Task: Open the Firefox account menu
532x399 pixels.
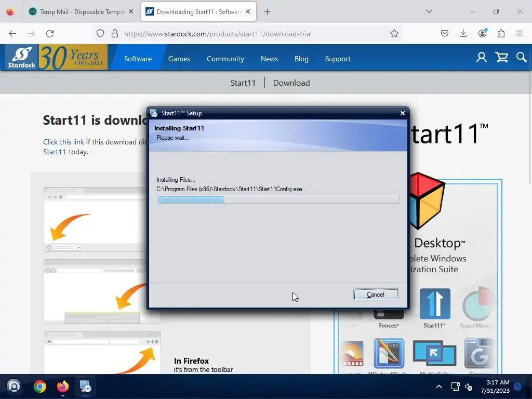Action: (482, 34)
